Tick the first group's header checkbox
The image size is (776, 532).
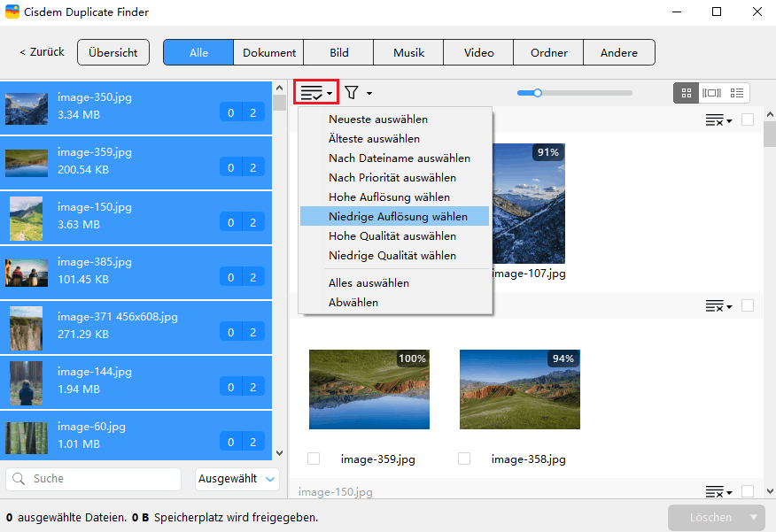748,120
